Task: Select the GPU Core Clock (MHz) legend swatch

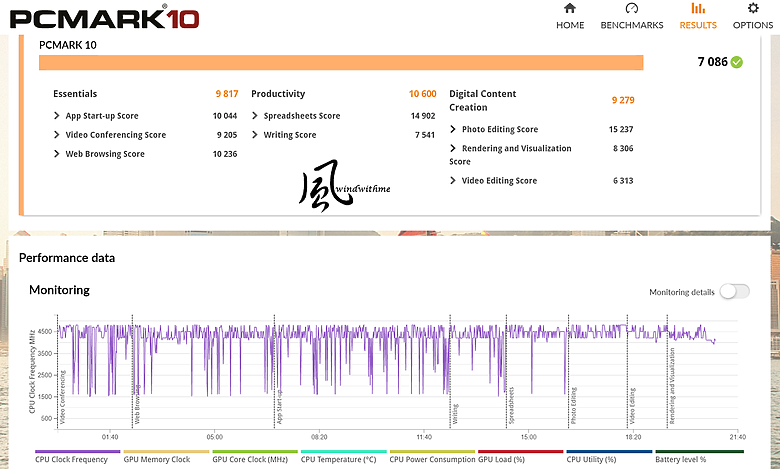Action: point(255,452)
